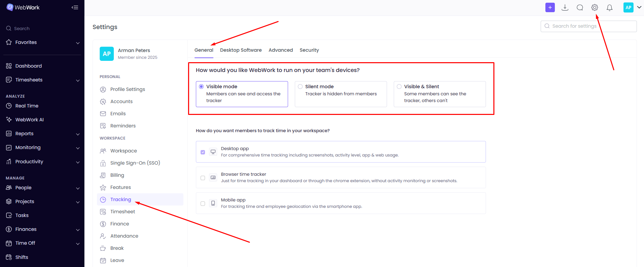Viewport: 644px width, 267px height.
Task: Click the Emails envelope icon
Action: 103,114
